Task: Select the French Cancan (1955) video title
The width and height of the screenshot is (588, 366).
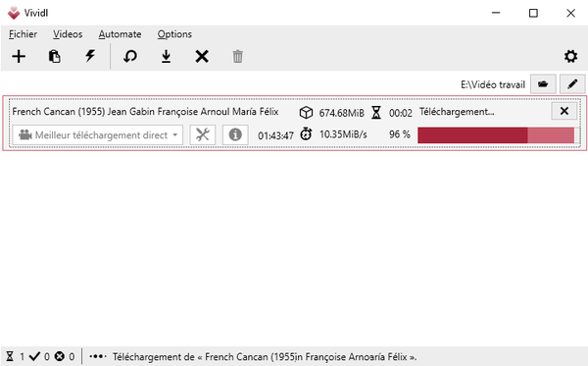Action: 145,112
